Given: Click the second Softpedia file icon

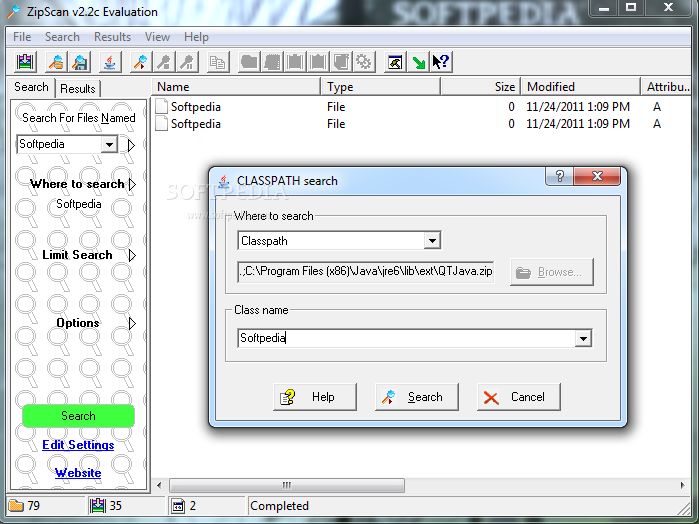Looking at the screenshot, I should tap(161, 124).
